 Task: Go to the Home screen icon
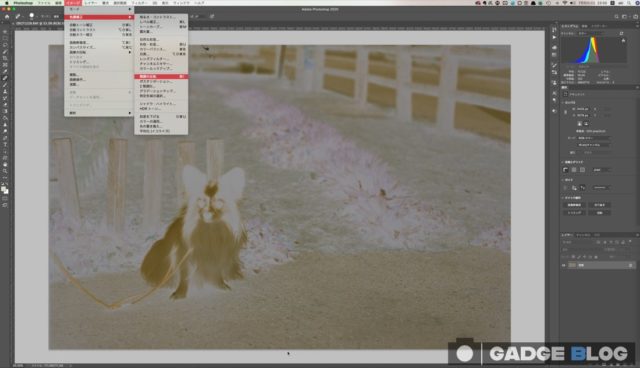(x=7, y=17)
